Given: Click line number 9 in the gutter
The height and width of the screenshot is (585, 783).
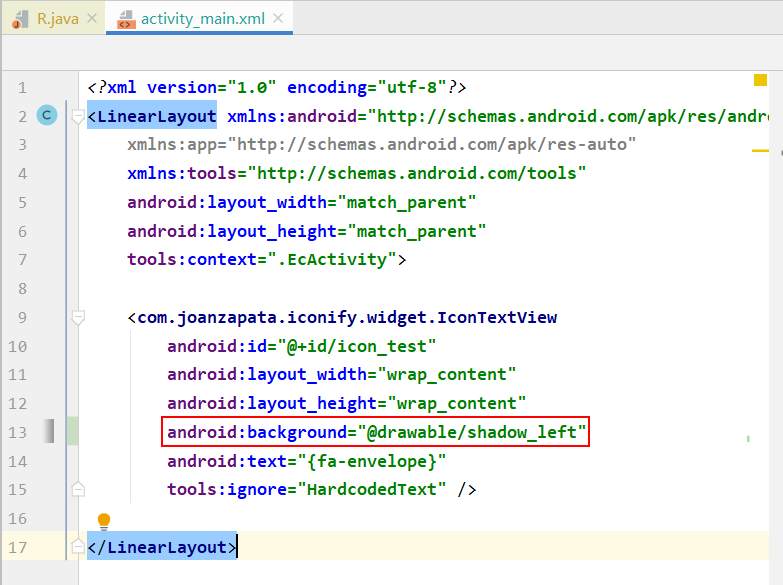Looking at the screenshot, I should coord(22,318).
